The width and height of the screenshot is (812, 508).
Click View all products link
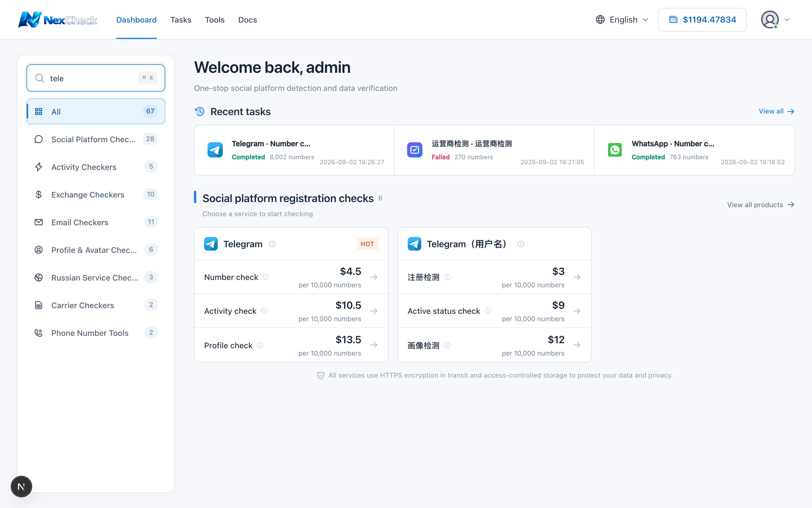point(761,205)
